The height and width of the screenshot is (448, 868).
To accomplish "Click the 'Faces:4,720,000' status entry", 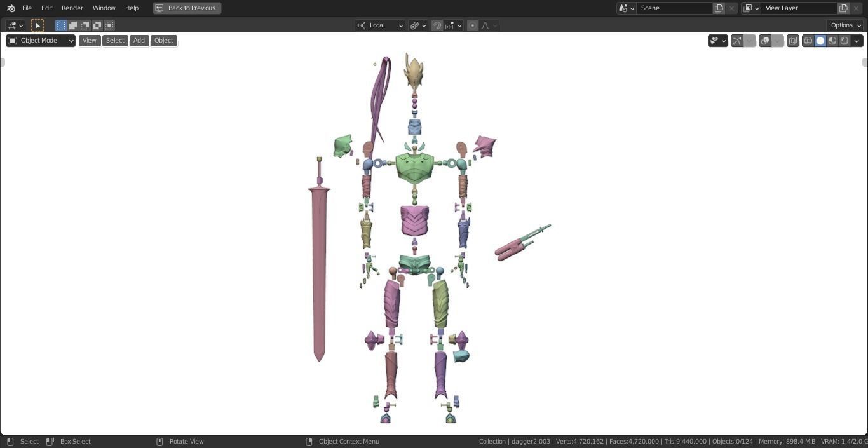I will click(x=634, y=442).
